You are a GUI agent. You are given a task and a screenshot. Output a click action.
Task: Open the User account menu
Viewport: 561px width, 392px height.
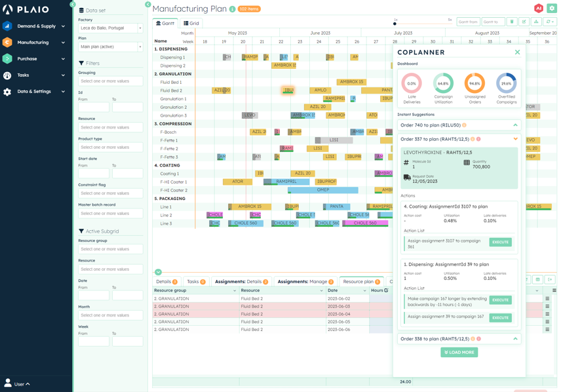(x=17, y=383)
